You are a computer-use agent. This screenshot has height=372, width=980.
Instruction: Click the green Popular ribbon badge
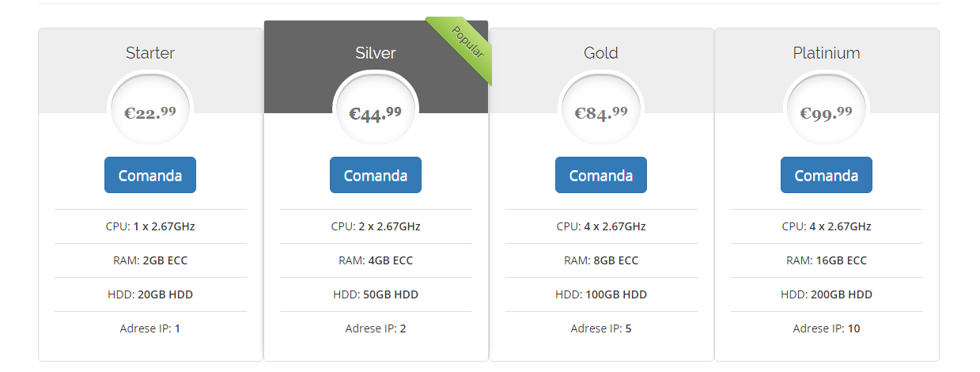tap(464, 46)
